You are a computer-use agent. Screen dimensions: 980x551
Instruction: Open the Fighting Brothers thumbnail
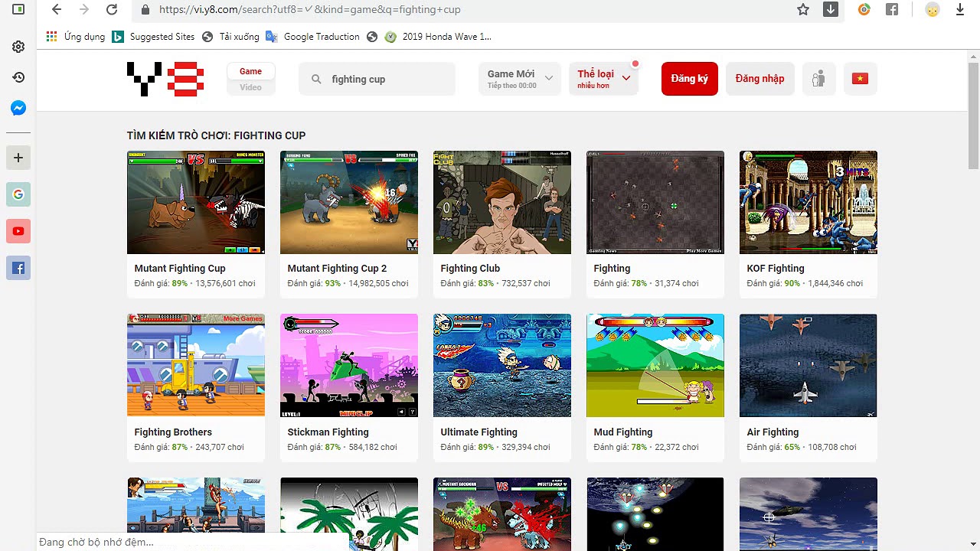pos(196,365)
